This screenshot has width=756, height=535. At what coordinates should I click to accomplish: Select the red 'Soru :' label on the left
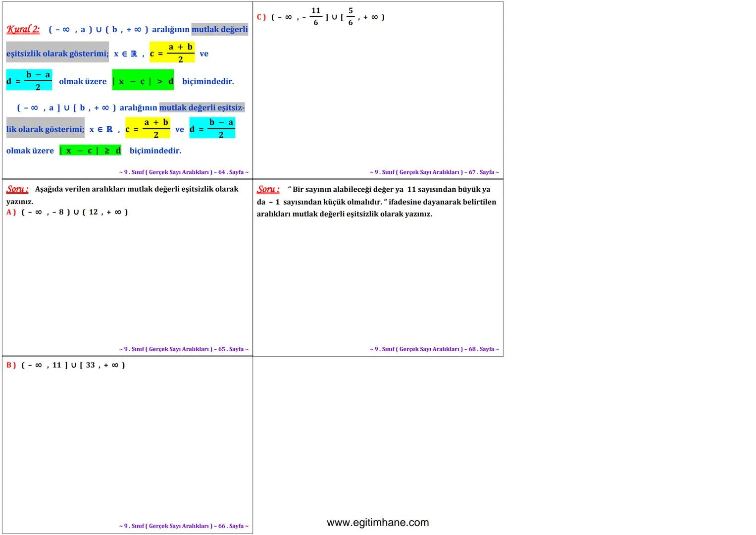pyautogui.click(x=17, y=189)
